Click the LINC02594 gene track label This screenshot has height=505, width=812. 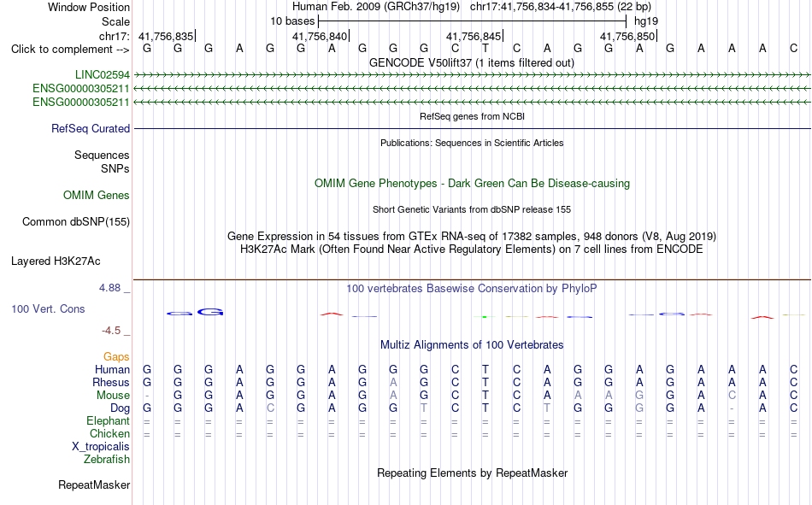coord(102,75)
